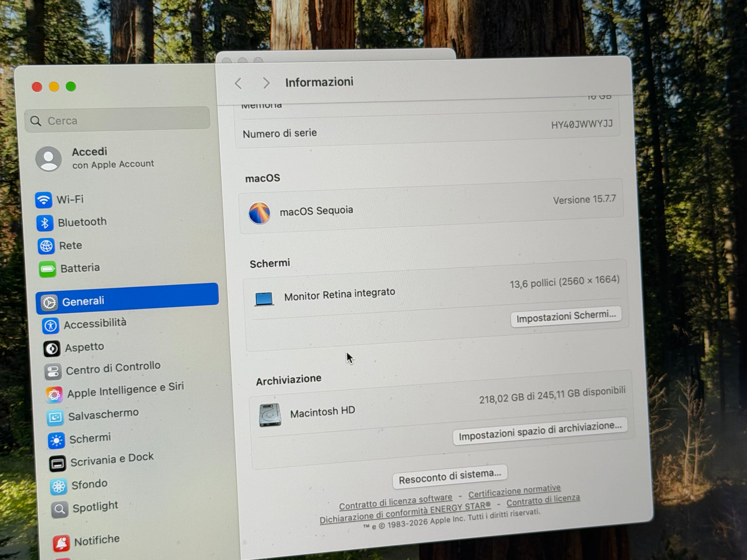Open the Schermi sidebar icon
Image resolution: width=747 pixels, height=560 pixels.
(x=56, y=441)
